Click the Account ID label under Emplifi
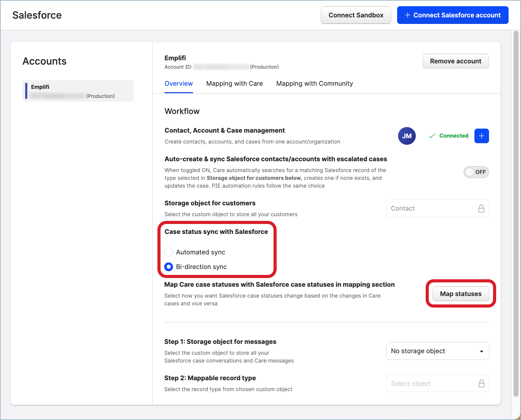The height and width of the screenshot is (420, 521). pyautogui.click(x=178, y=67)
